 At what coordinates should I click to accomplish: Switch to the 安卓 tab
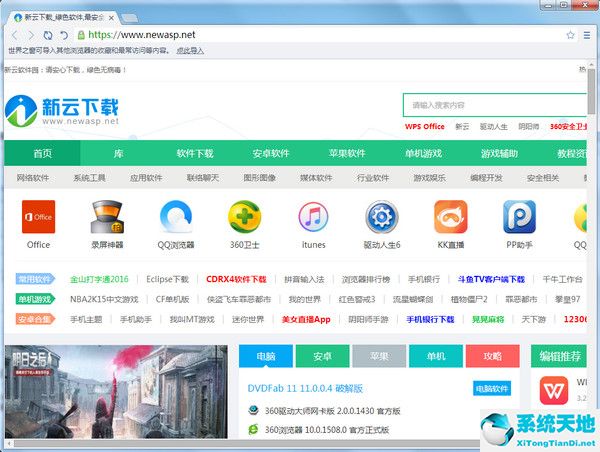[x=323, y=356]
